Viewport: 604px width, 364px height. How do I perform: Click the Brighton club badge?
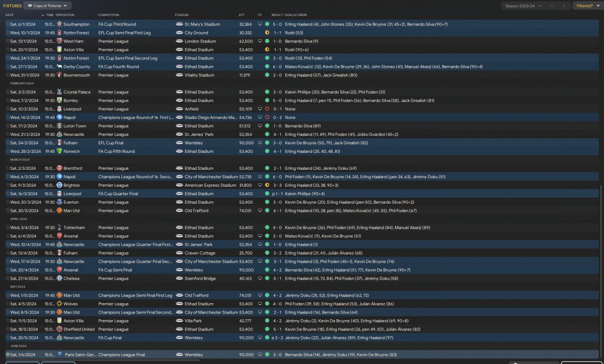59,185
